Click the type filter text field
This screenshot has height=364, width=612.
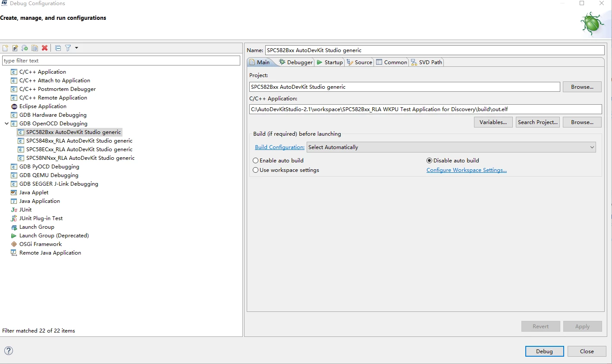[121, 61]
